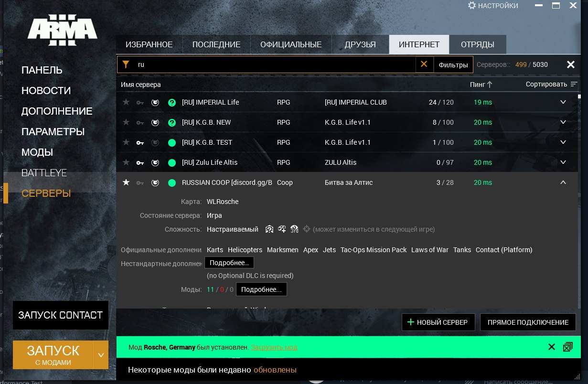Click second difficulty icon next to Настраиваемый

tap(282, 229)
